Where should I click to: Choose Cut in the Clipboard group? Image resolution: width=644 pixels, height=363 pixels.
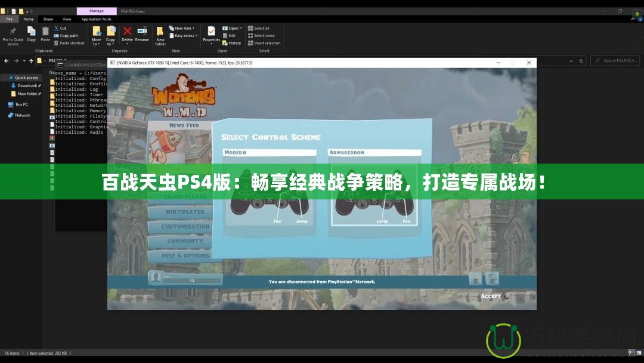click(x=60, y=29)
